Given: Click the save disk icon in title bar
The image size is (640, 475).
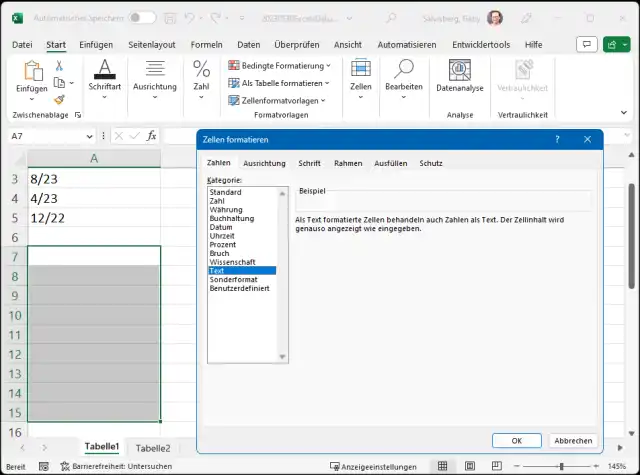Looking at the screenshot, I should (170, 18).
